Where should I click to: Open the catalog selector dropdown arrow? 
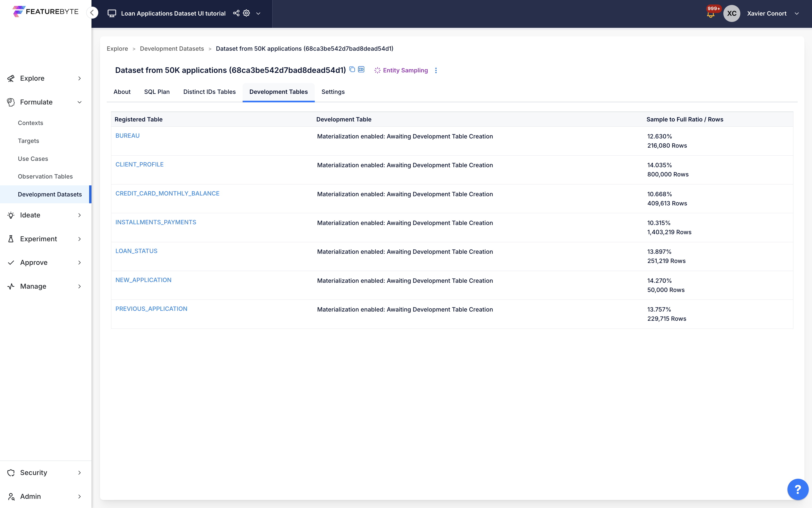(258, 13)
